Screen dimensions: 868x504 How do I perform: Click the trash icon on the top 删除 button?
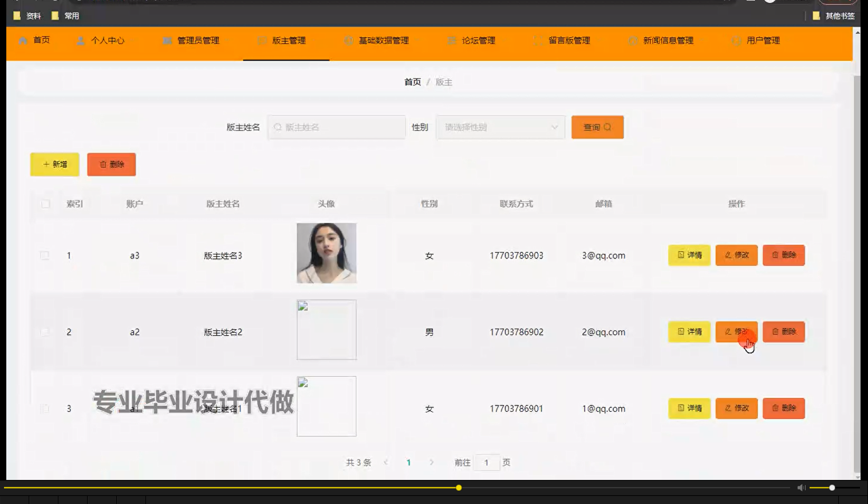pos(104,164)
